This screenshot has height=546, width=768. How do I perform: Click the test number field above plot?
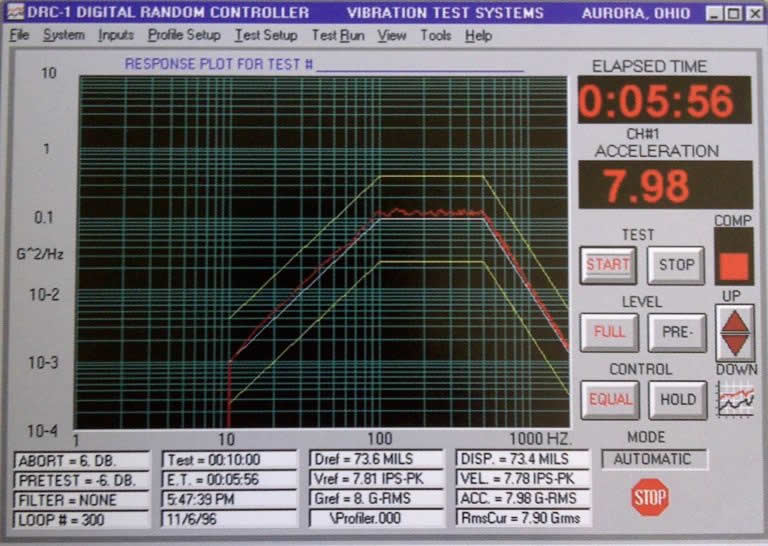420,65
